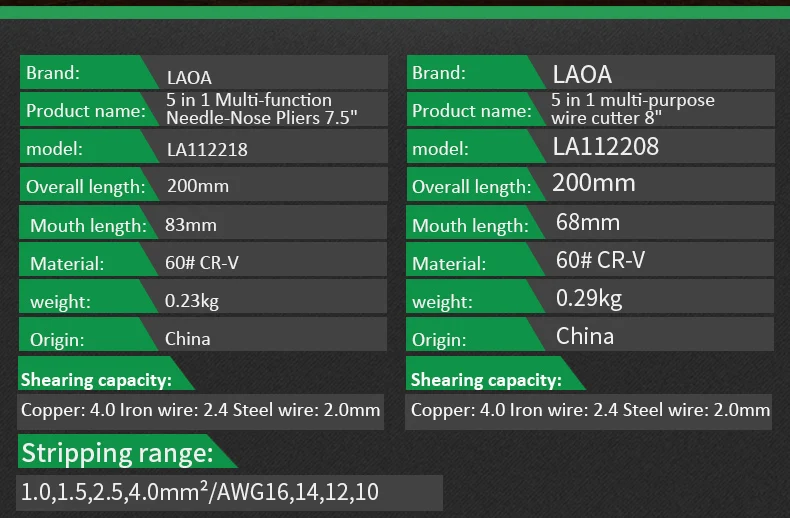Click the "Stripping range:" heading
The width and height of the screenshot is (790, 518).
[118, 453]
